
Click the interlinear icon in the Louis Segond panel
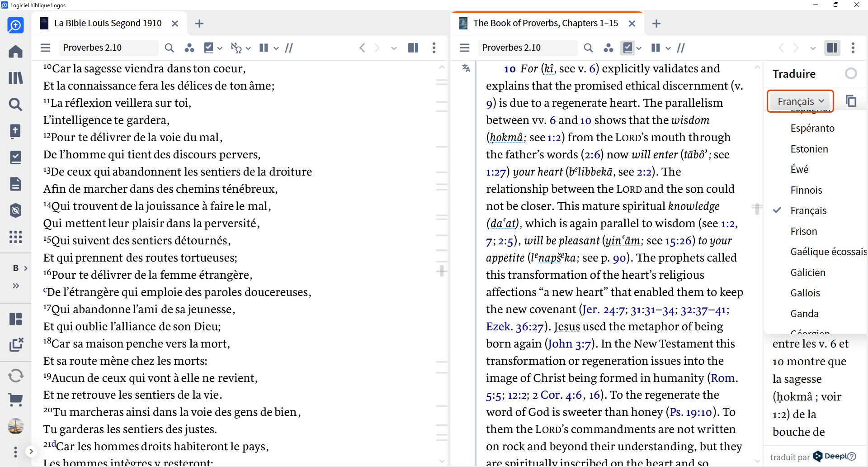tap(236, 48)
